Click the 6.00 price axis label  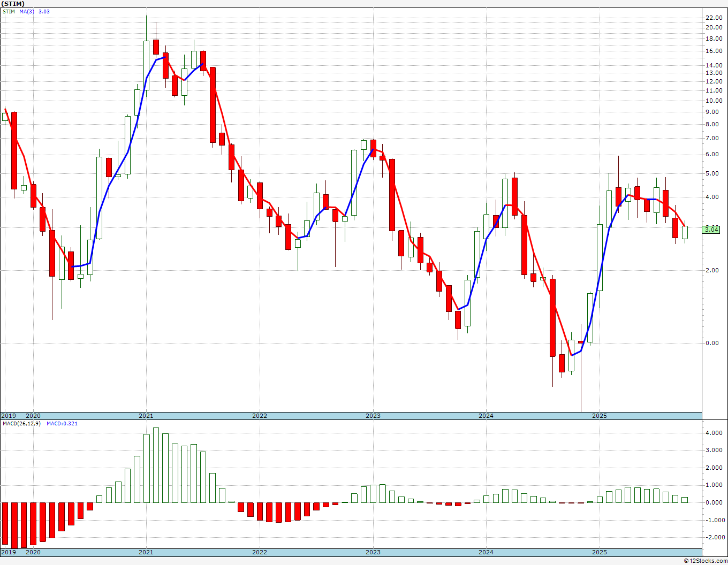click(712, 154)
